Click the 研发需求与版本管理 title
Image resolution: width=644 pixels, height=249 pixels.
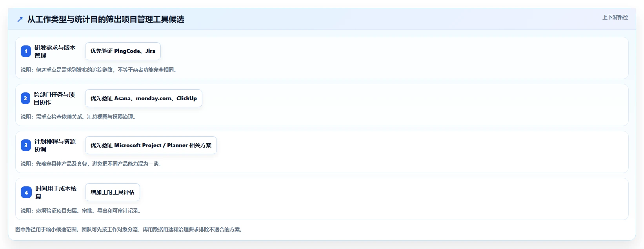[55, 51]
